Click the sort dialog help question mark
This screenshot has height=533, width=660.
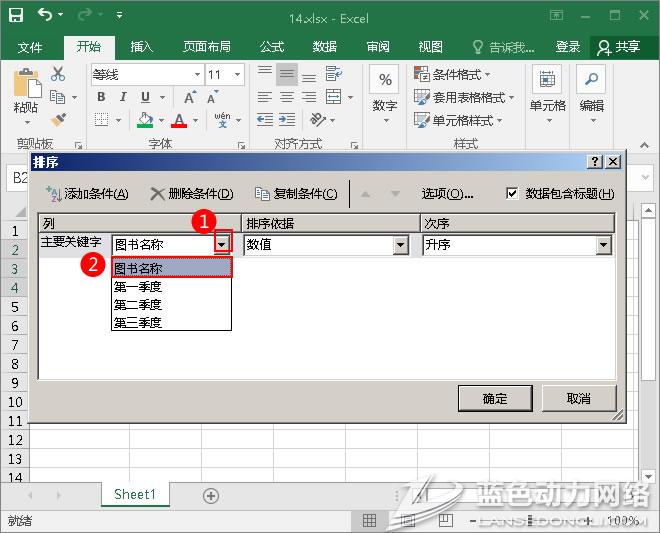[x=595, y=162]
